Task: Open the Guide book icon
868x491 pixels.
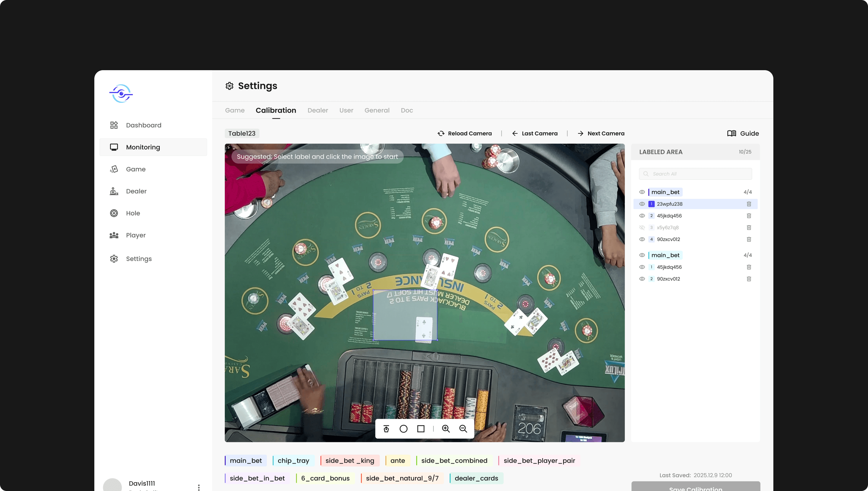Action: (x=731, y=133)
